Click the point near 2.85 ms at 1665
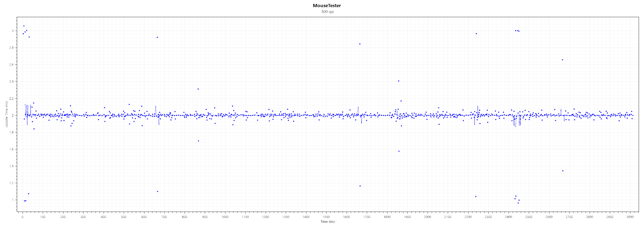Screen dimensions: 644x227 click(360, 44)
